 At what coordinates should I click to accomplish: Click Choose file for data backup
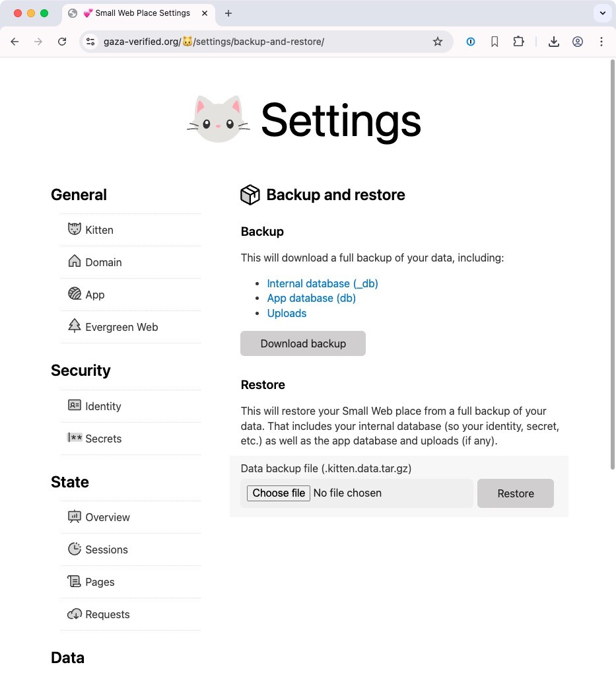tap(279, 493)
